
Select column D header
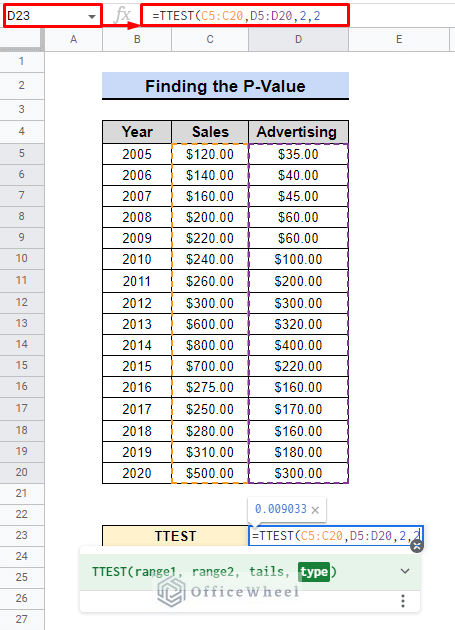[298, 39]
